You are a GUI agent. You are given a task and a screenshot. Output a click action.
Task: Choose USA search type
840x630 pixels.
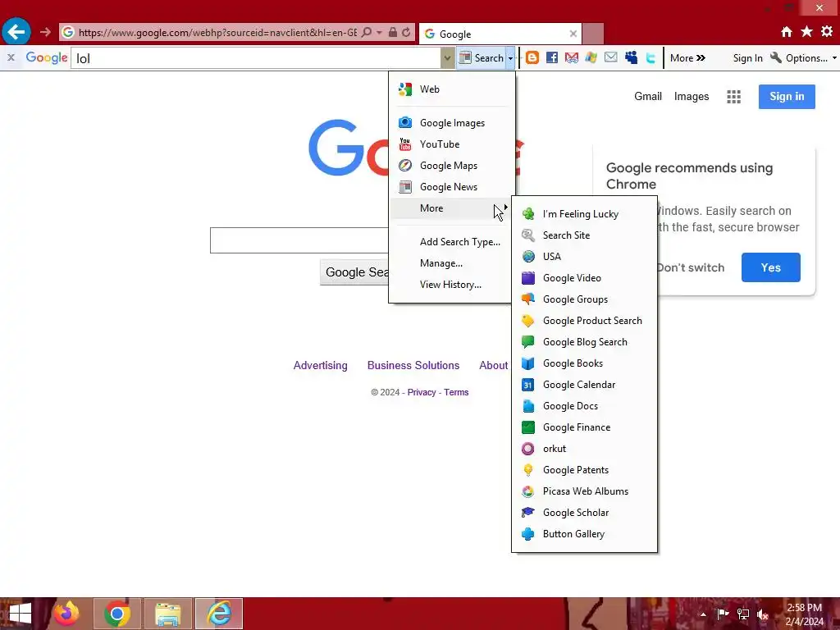(x=584, y=257)
